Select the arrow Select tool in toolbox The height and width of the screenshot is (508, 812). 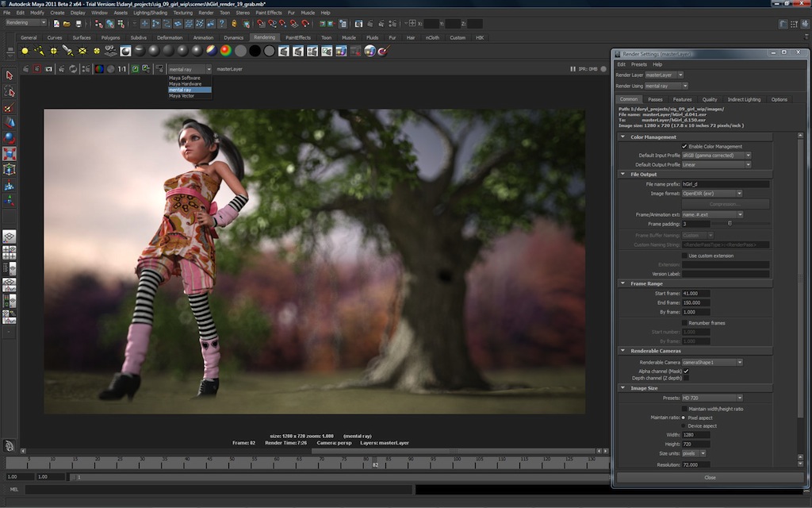(x=10, y=75)
